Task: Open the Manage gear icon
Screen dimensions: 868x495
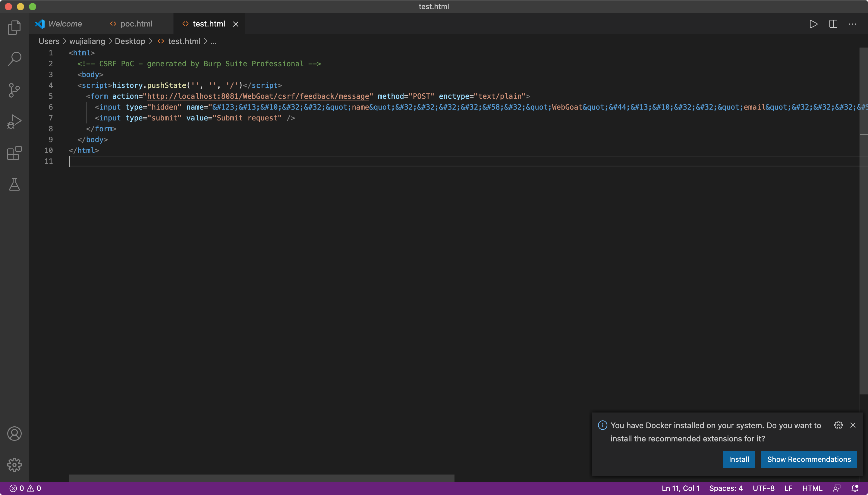Action: (14, 465)
